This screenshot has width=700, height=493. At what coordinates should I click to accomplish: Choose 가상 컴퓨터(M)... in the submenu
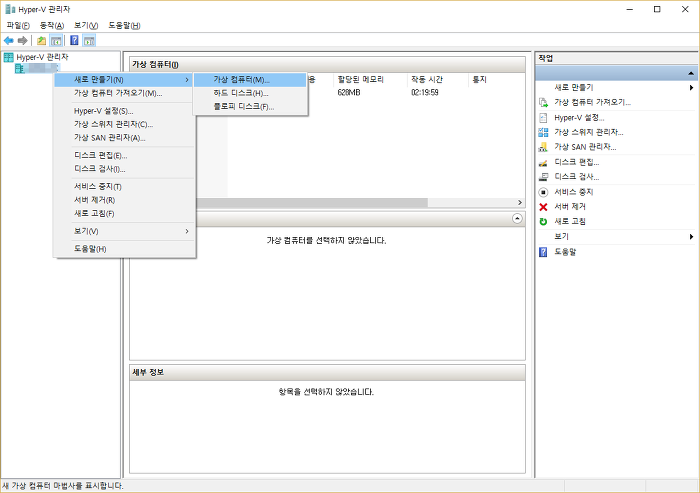(x=250, y=79)
